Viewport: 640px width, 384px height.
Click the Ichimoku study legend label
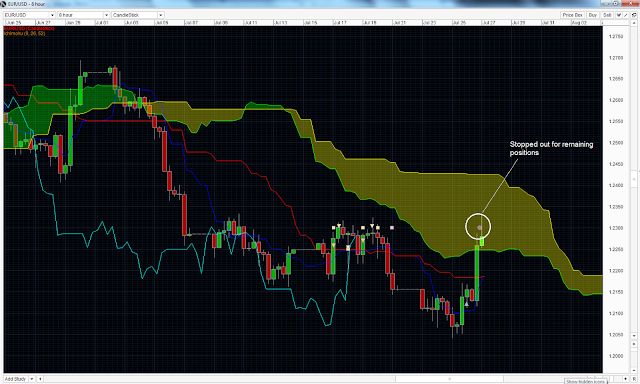pos(24,33)
